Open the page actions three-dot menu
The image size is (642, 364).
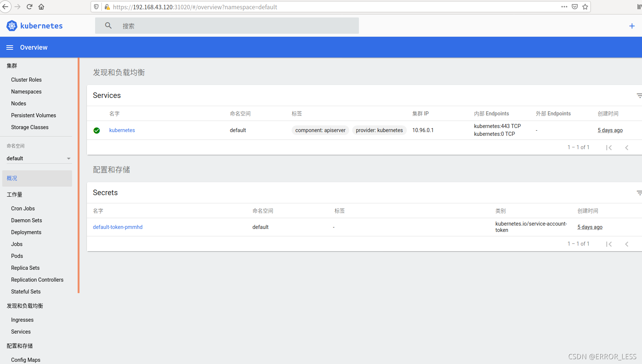564,7
